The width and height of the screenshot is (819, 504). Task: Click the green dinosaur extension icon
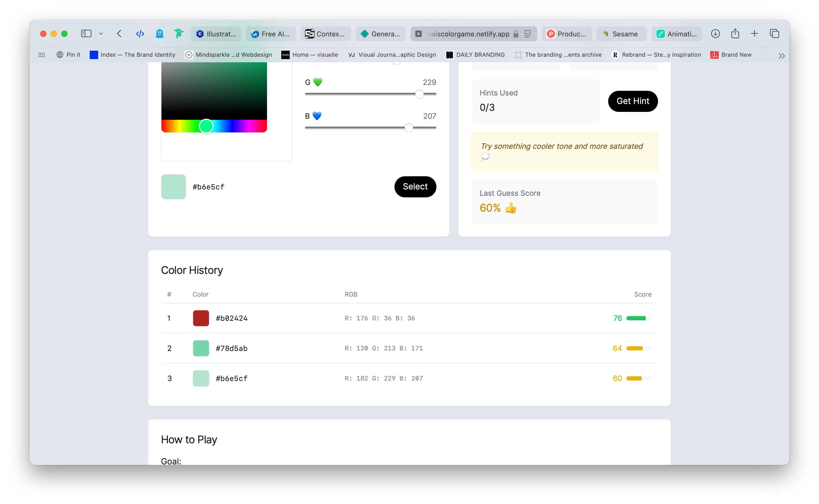point(179,34)
